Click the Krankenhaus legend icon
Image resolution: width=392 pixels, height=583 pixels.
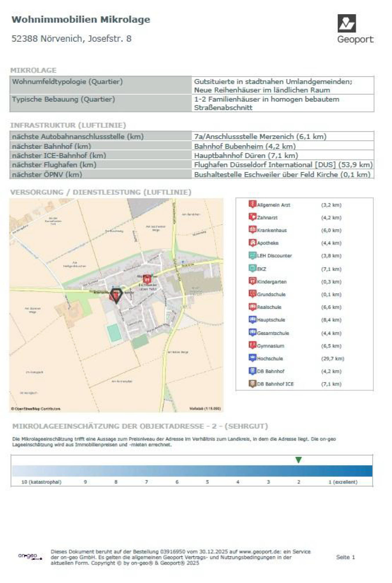click(x=252, y=230)
